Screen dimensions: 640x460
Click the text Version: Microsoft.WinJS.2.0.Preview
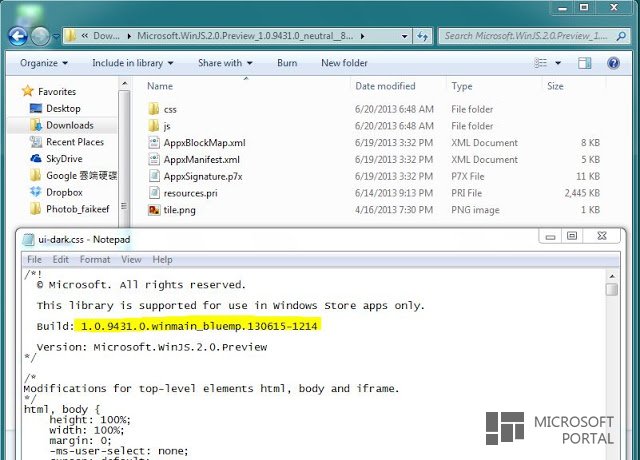click(x=152, y=347)
